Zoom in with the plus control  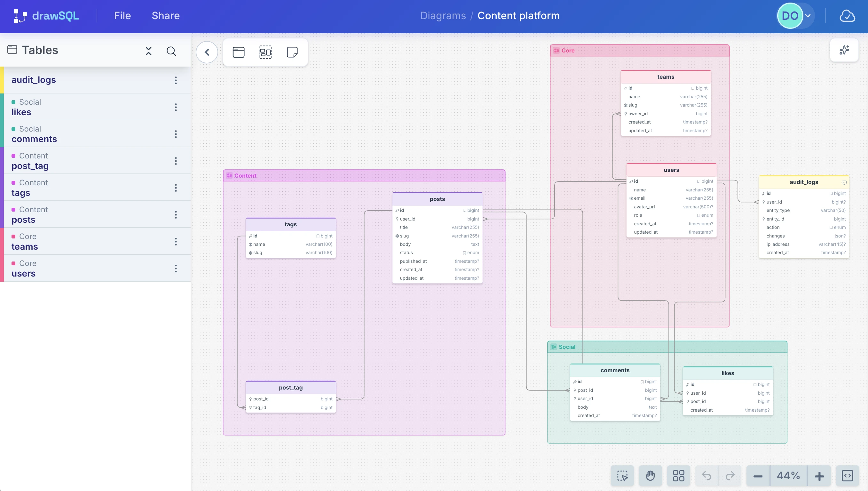[819, 476]
